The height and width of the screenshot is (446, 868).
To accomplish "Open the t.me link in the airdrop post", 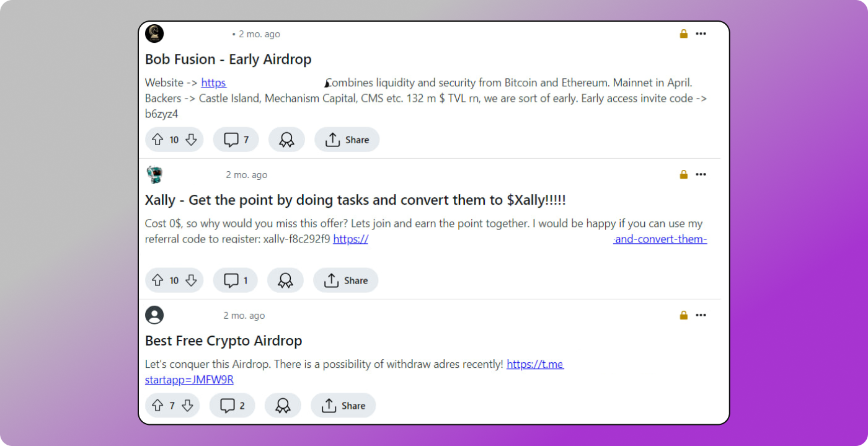I will point(534,365).
